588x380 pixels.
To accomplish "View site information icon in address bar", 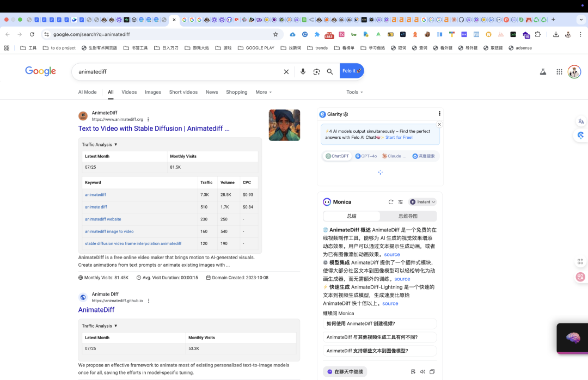I will point(46,34).
